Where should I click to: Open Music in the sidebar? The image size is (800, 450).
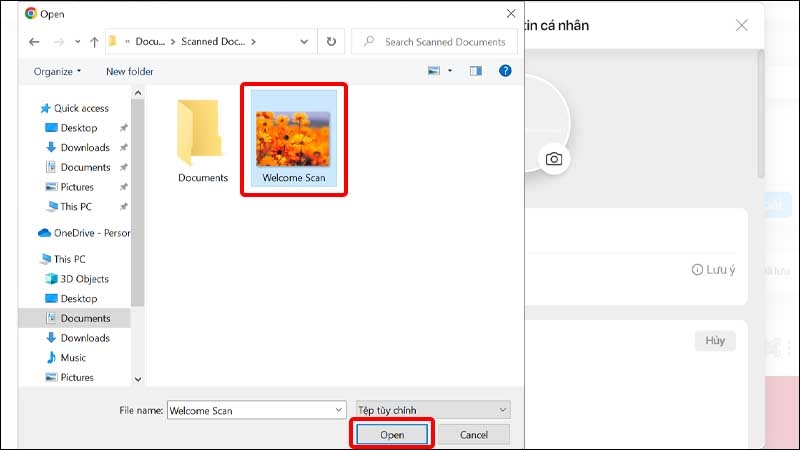[66, 358]
